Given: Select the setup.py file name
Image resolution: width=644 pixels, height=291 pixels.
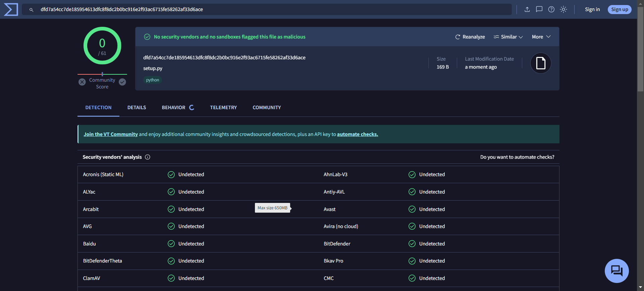Looking at the screenshot, I should tap(153, 68).
